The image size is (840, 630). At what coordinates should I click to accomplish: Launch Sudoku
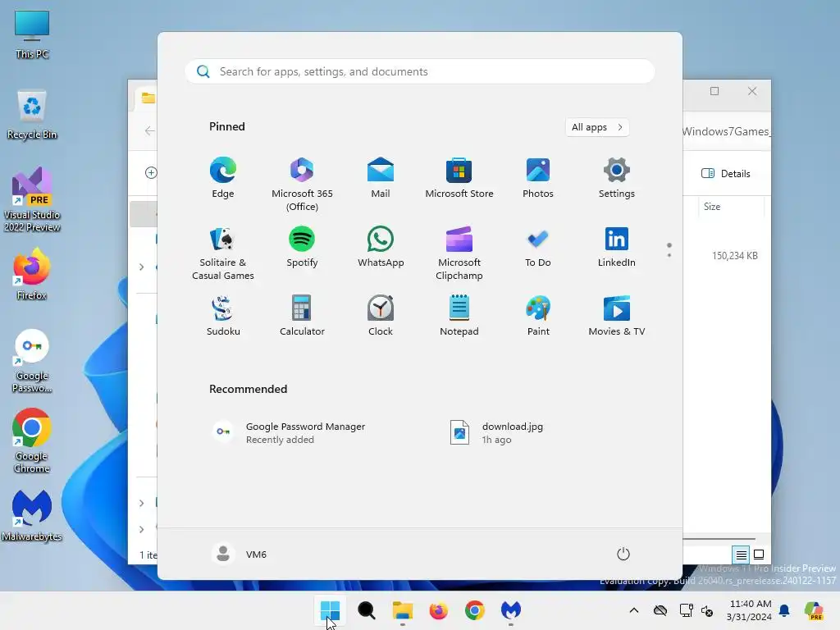click(x=223, y=316)
